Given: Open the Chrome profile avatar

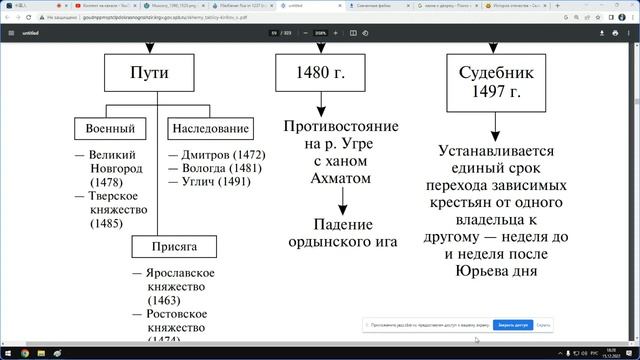Looking at the screenshot, I should (622, 18).
